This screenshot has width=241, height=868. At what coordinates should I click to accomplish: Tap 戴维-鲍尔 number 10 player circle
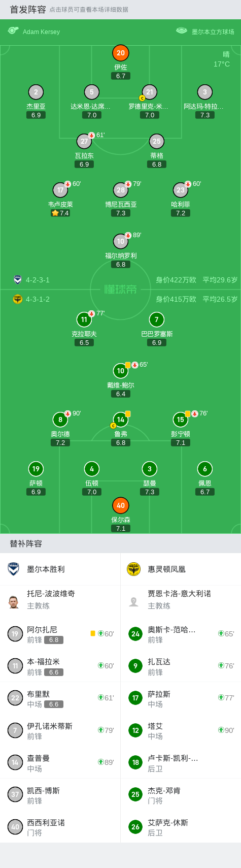click(x=121, y=371)
